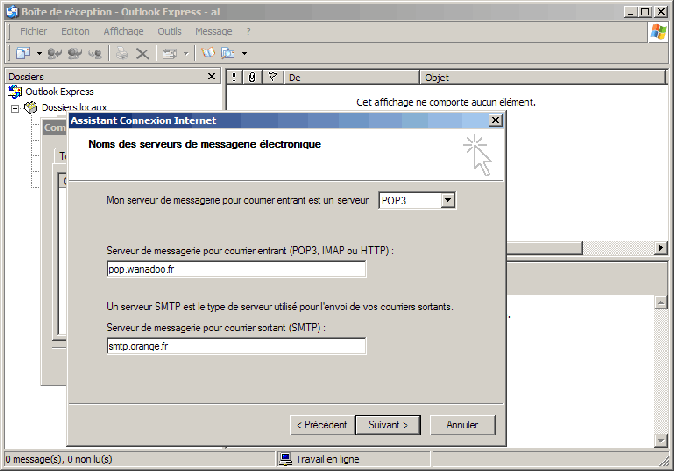Open the Find dropdown arrow

[x=244, y=53]
